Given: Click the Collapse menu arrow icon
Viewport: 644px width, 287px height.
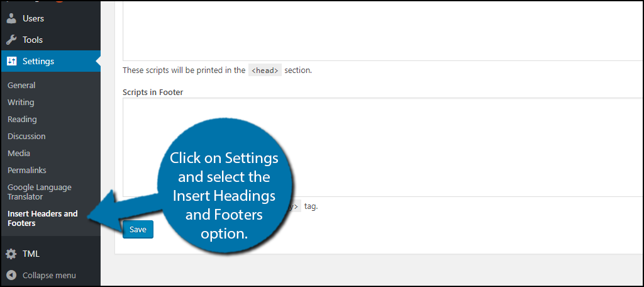Looking at the screenshot, I should coord(11,275).
